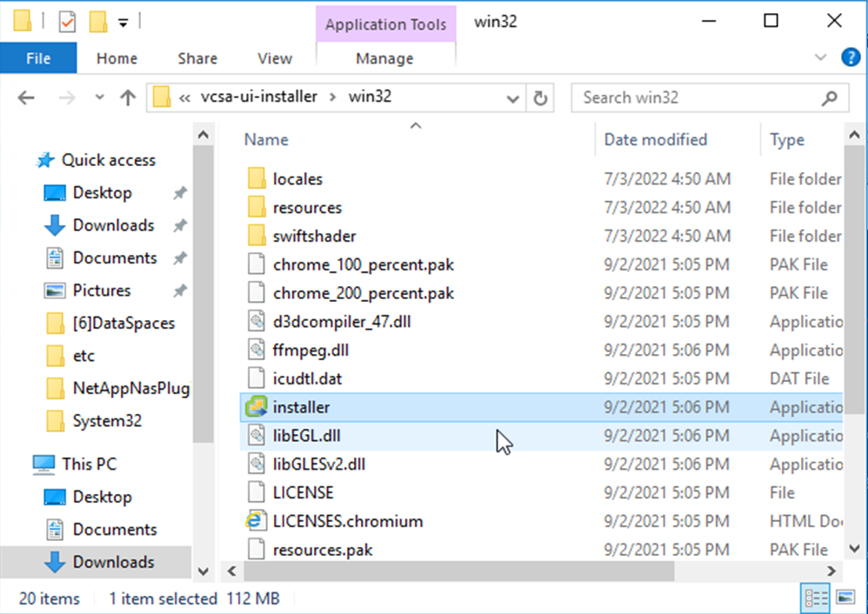Open Documents under Quick access
Image resolution: width=868 pixels, height=614 pixels.
[115, 258]
